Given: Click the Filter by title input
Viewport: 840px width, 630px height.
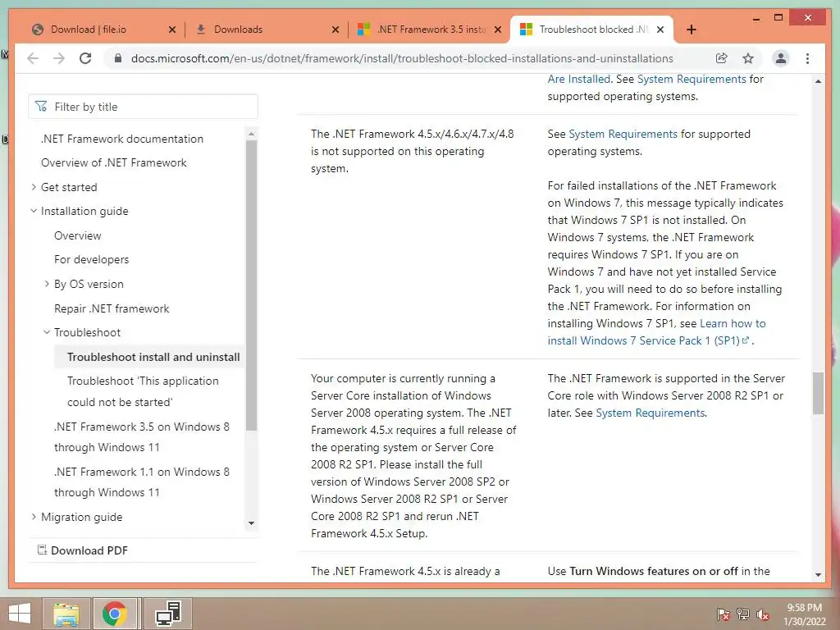Looking at the screenshot, I should coord(143,107).
